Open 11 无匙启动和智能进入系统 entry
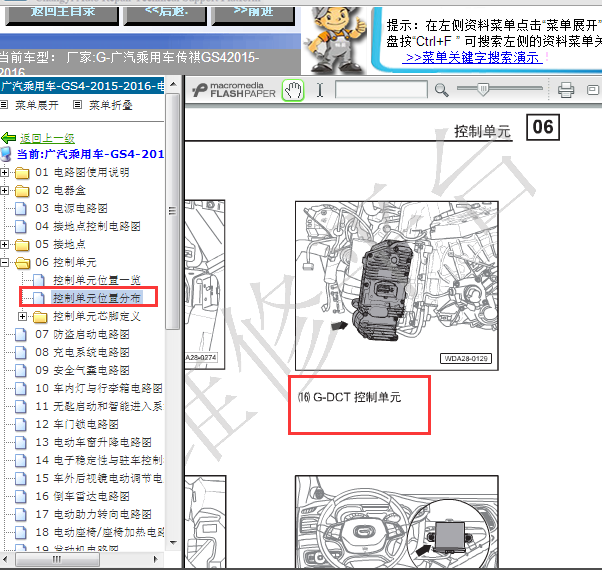Viewport: 602px width, 570px height. click(x=99, y=406)
